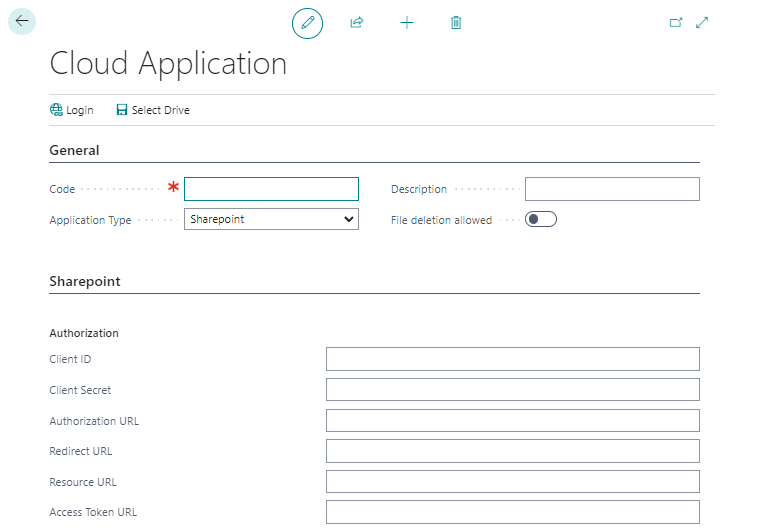Viewport: 758px width, 530px height.
Task: Open the Application Type dropdown
Action: (x=271, y=219)
